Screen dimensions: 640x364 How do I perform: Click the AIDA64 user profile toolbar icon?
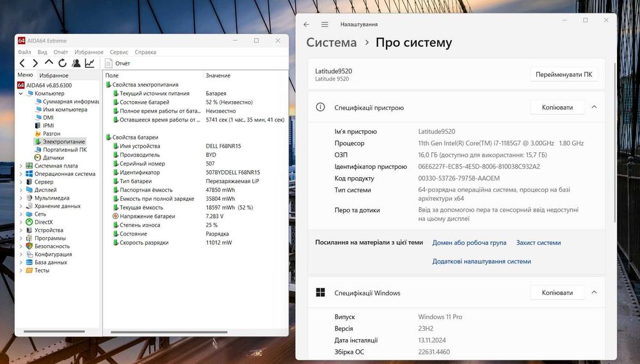[x=76, y=63]
